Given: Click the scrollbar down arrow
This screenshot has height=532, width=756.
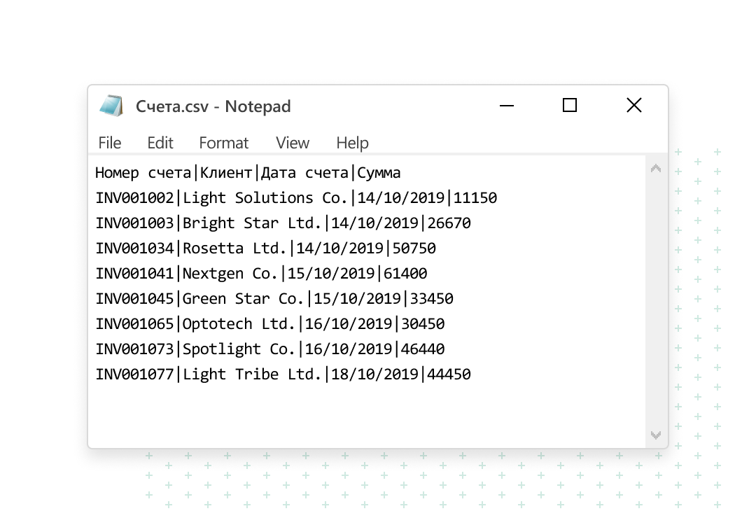Looking at the screenshot, I should [x=656, y=435].
